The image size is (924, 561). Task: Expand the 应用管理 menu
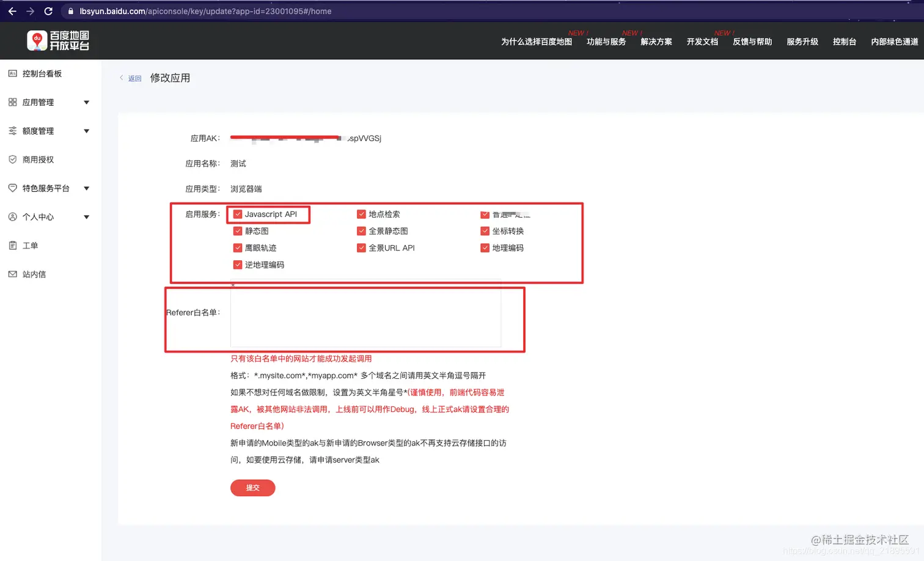click(x=86, y=102)
